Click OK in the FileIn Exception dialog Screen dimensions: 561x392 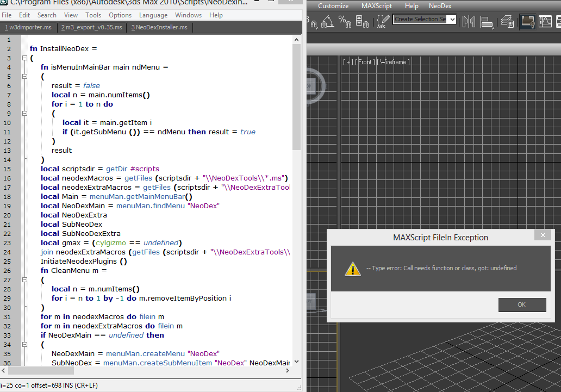tap(522, 304)
